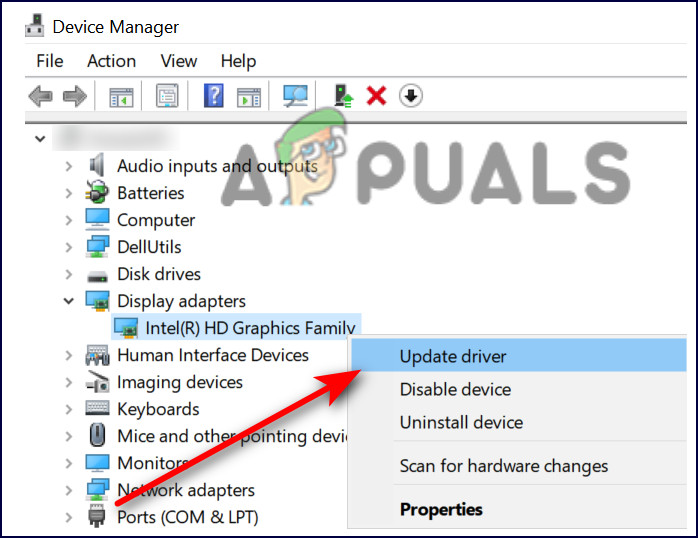Expand the Audio inputs and outputs node

[x=69, y=166]
